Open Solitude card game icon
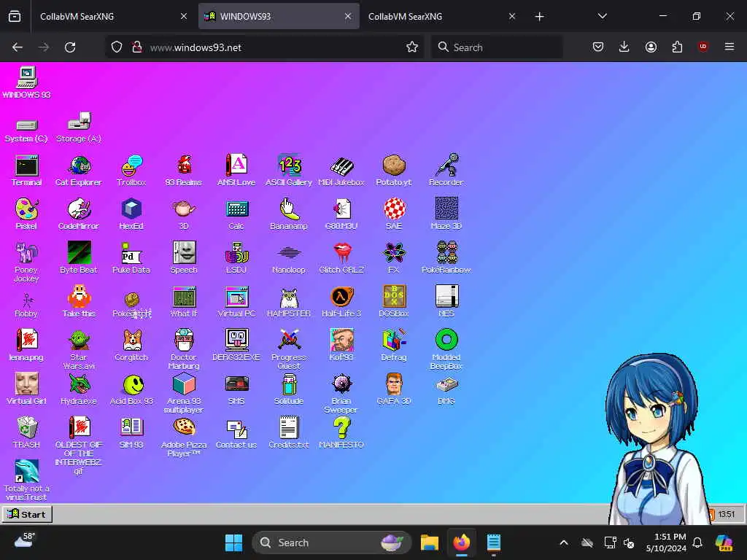Viewport: 747px width, 560px height. [289, 389]
